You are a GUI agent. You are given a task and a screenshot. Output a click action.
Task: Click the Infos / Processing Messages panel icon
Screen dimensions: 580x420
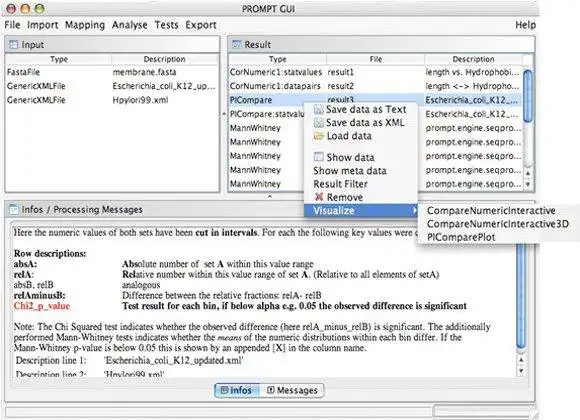point(13,209)
